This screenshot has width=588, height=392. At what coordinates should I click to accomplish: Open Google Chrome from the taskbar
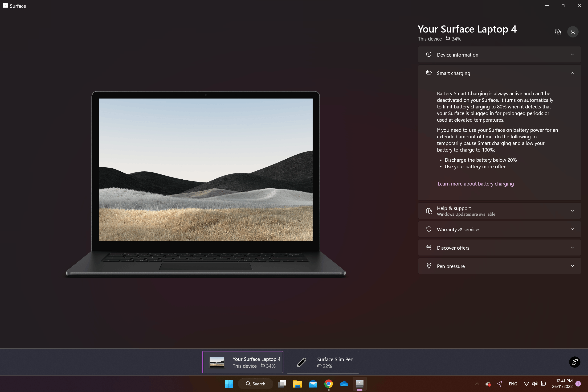328,384
